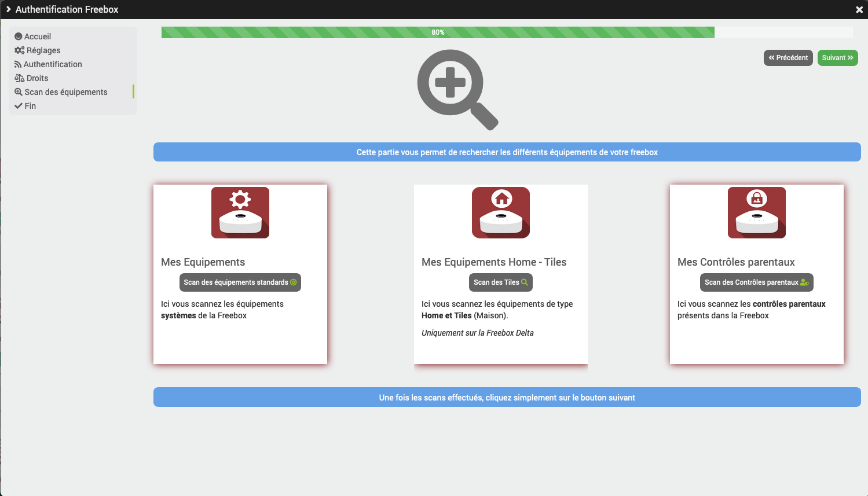This screenshot has height=496, width=868.
Task: Click the description about contrôles parentaux présents
Action: click(x=752, y=310)
